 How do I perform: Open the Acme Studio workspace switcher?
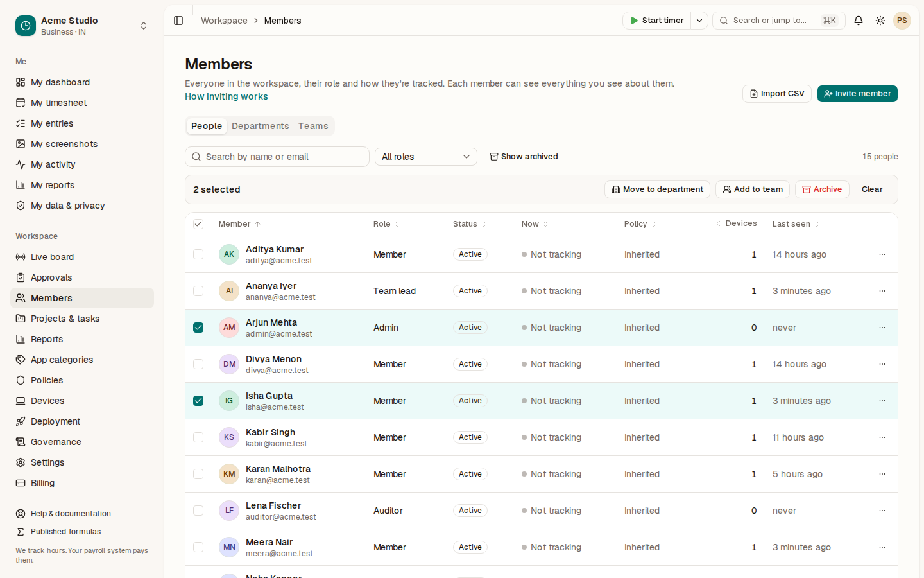[82, 26]
